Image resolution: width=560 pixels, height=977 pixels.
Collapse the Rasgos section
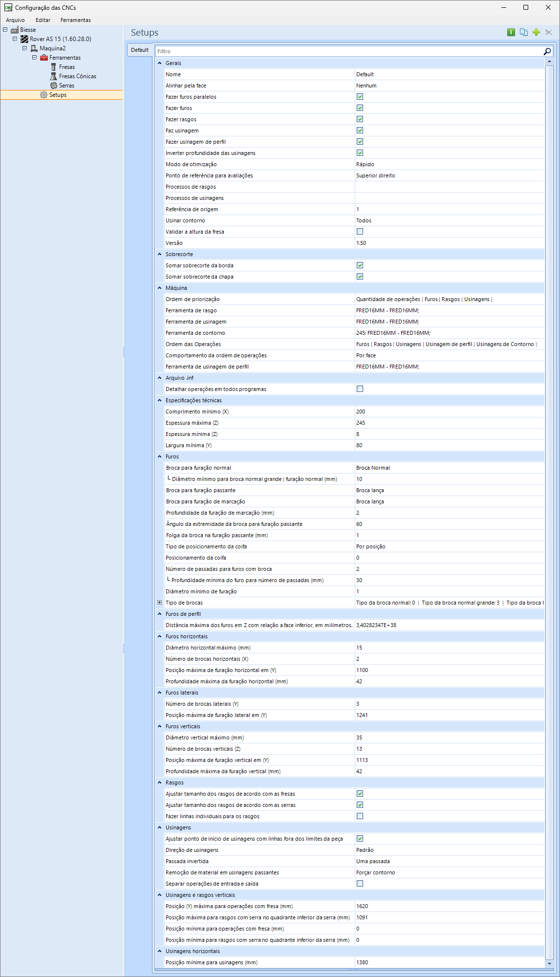tap(159, 782)
